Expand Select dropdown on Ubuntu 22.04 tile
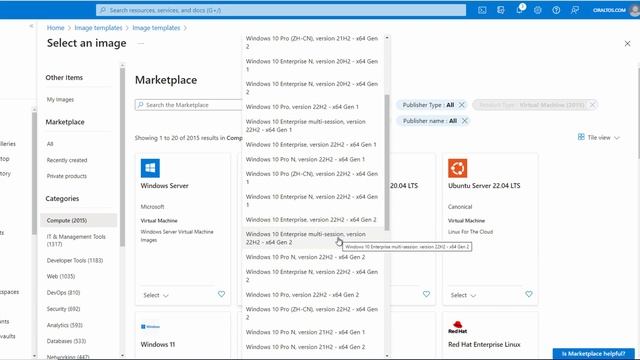640x360 pixels. [463, 295]
